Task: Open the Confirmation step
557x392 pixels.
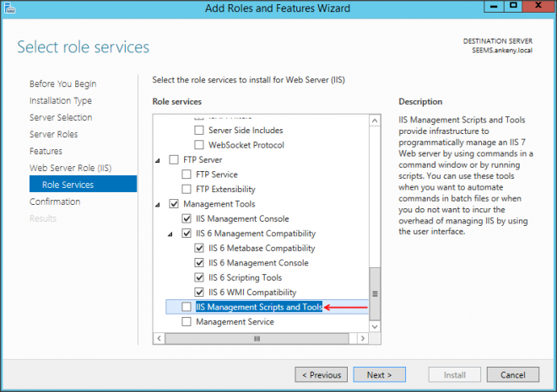Action: point(55,201)
